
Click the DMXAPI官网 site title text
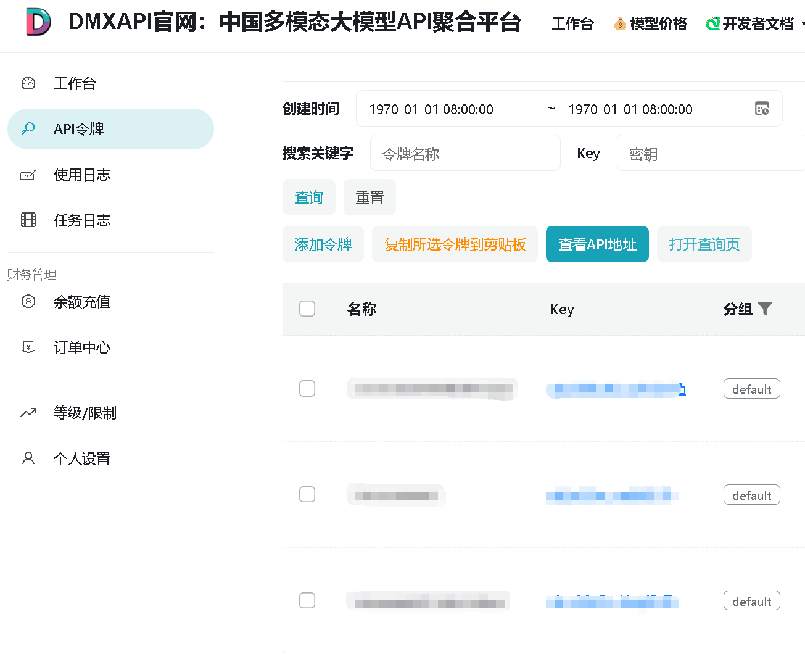pyautogui.click(x=295, y=22)
